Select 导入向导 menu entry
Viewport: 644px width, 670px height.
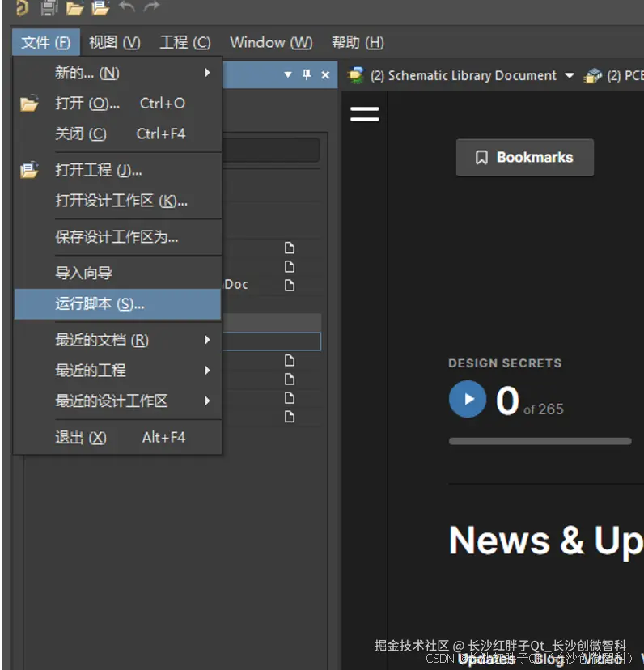[x=117, y=273]
